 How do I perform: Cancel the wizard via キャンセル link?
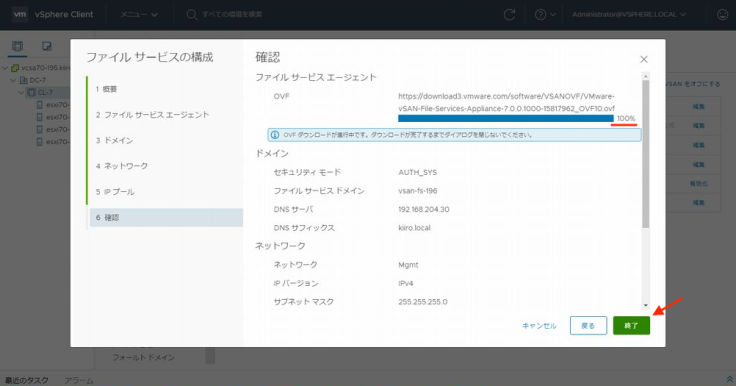(539, 326)
